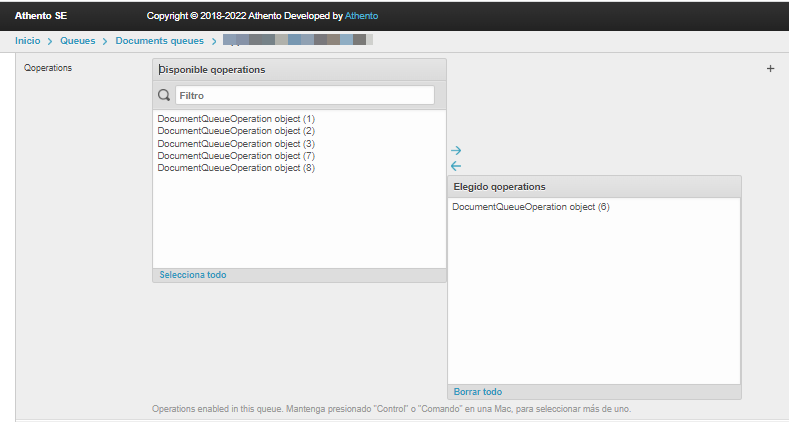Image resolution: width=789 pixels, height=422 pixels.
Task: Navigate to Documents queues breadcrumb
Action: [x=159, y=41]
